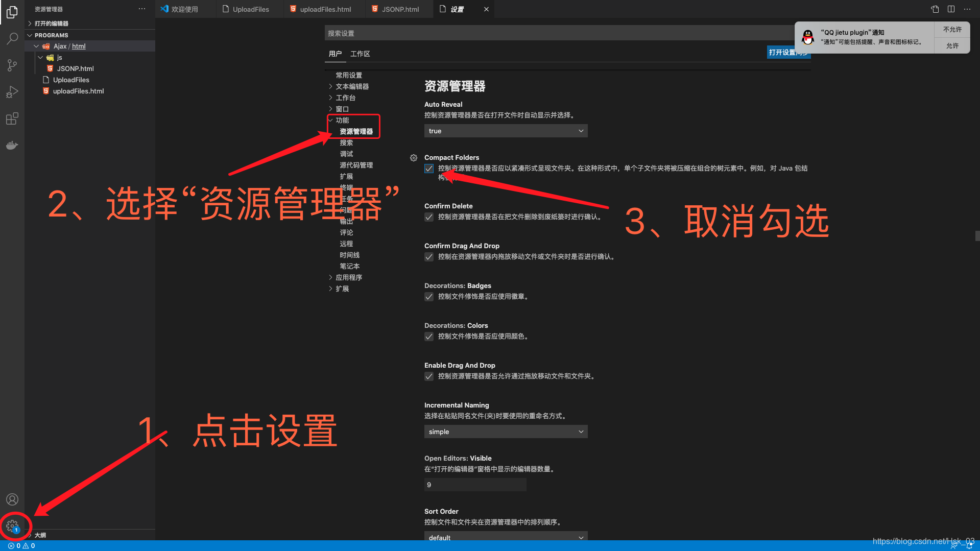Click editor more actions ellipsis at top right

point(967,9)
